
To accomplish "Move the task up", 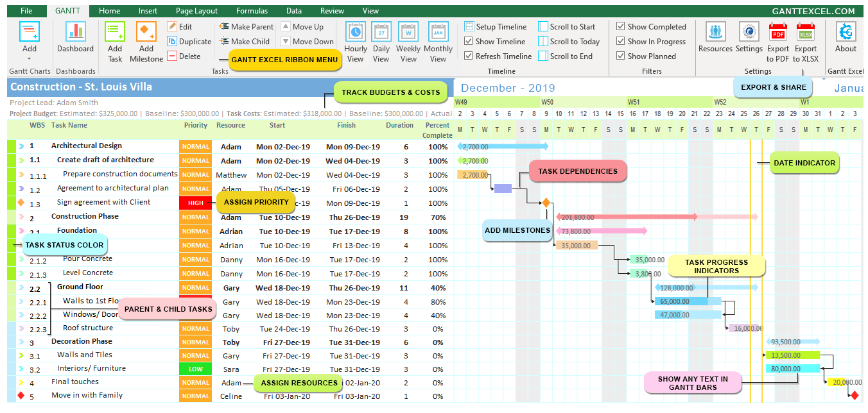I will point(302,27).
